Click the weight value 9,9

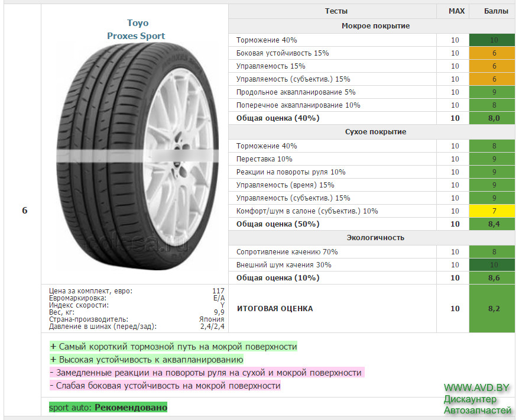[219, 312]
